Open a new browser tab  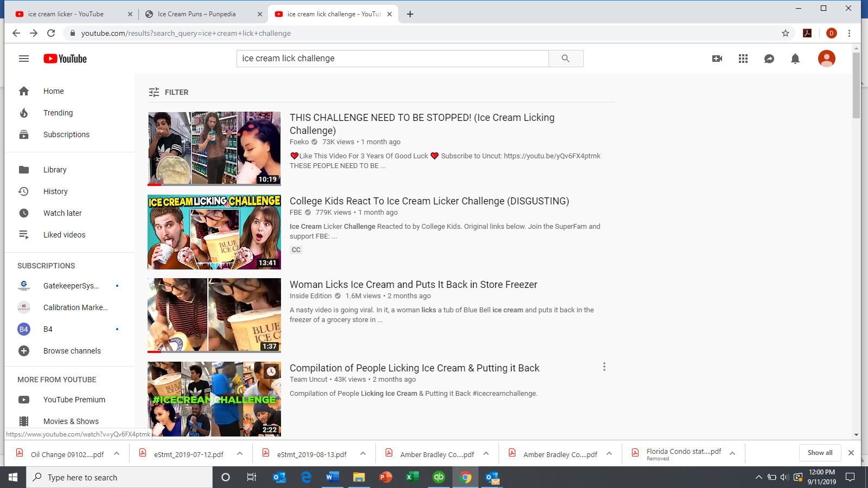click(x=410, y=14)
